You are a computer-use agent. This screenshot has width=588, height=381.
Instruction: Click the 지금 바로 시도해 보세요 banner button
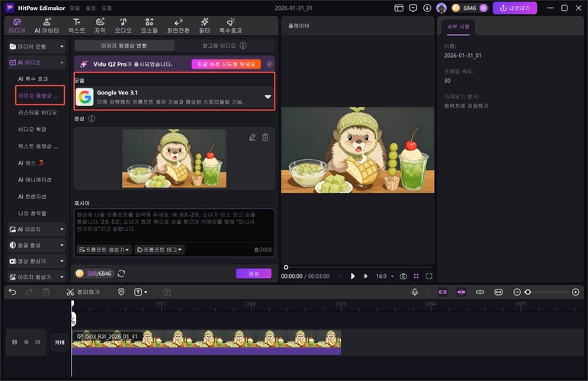pos(227,64)
